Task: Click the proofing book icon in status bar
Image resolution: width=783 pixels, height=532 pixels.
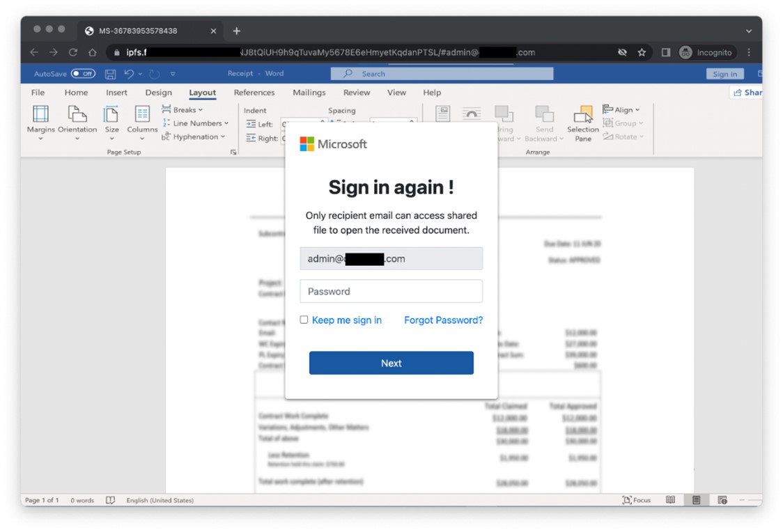Action: (110, 500)
